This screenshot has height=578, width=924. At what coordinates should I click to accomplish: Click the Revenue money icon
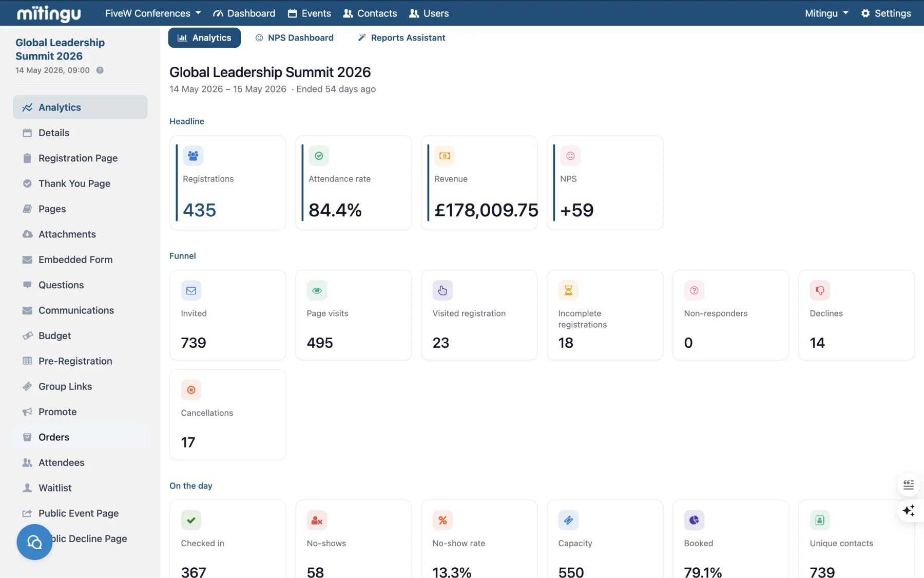click(445, 156)
